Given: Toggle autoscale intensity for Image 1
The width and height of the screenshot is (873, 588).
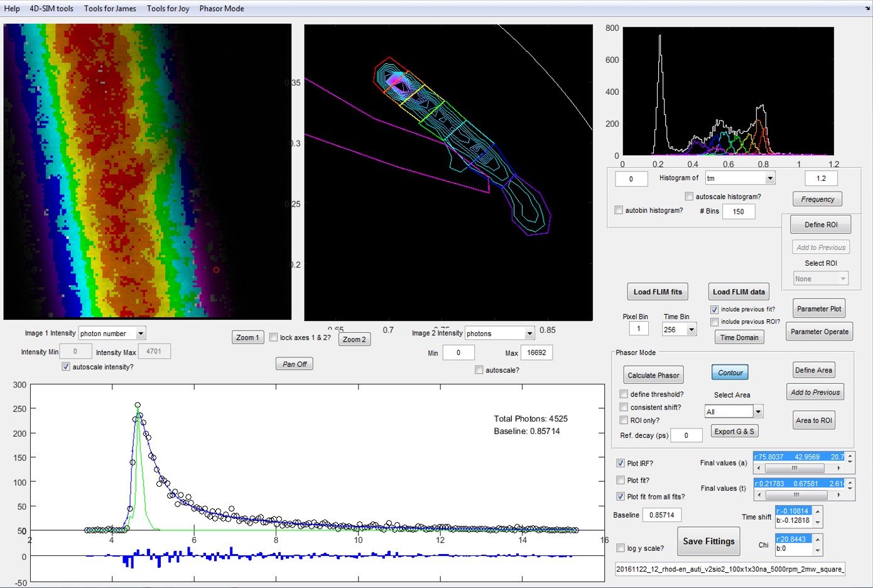Looking at the screenshot, I should [66, 366].
